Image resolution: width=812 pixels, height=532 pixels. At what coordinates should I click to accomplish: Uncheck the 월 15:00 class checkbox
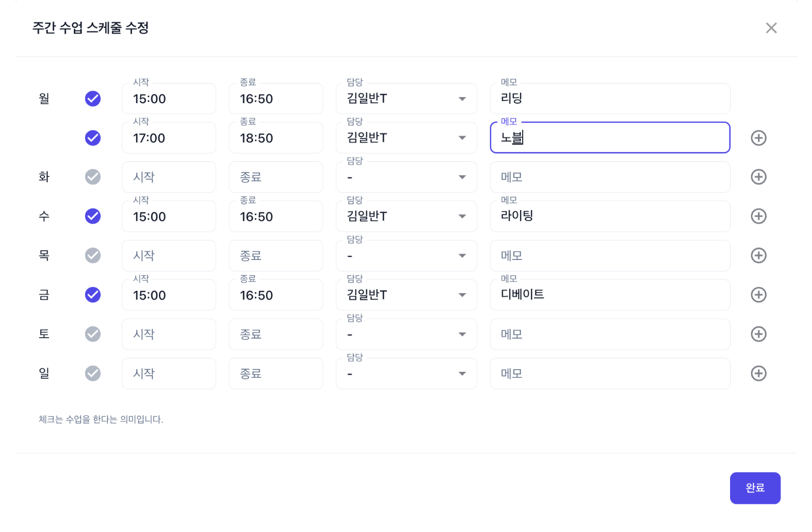click(93, 99)
